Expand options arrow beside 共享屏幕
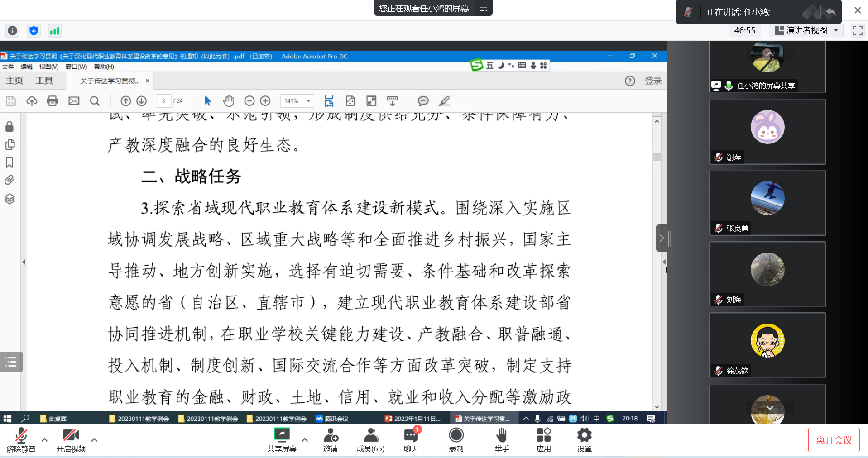 305,439
